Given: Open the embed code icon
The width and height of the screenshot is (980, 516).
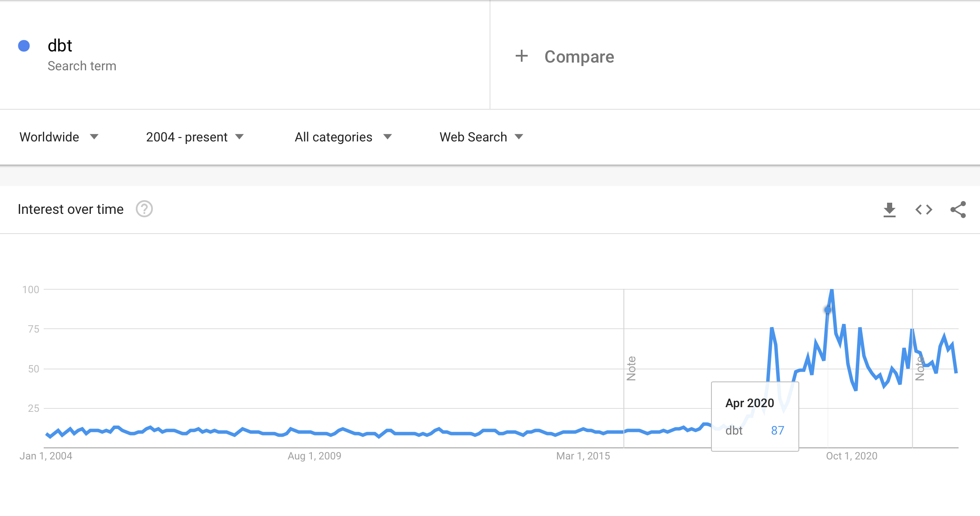Looking at the screenshot, I should (x=923, y=210).
